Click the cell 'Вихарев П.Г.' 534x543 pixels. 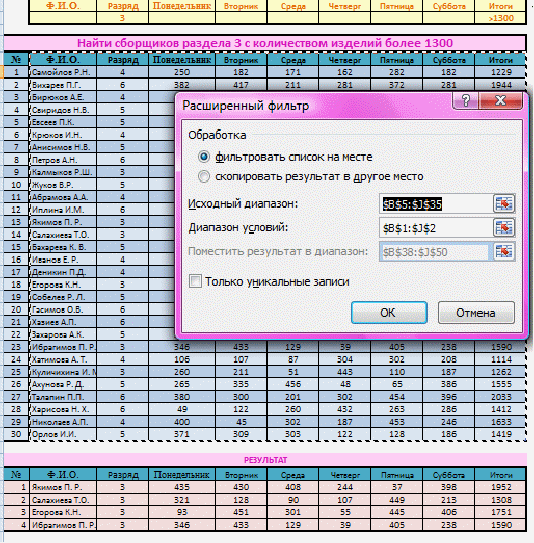click(x=63, y=85)
